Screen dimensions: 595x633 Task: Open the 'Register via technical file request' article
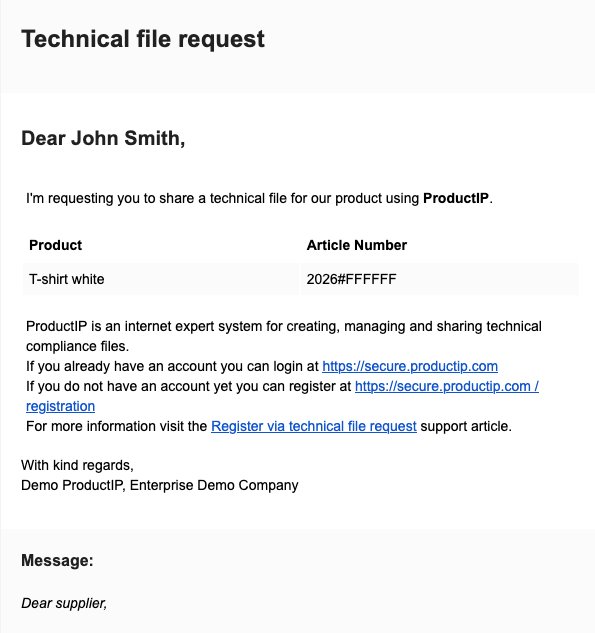pyautogui.click(x=314, y=426)
